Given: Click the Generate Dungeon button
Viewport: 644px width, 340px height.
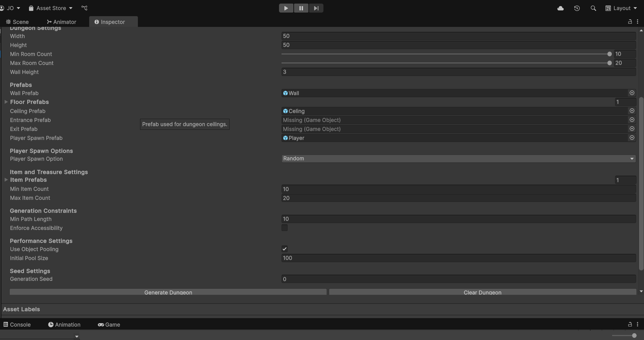Looking at the screenshot, I should point(168,292).
